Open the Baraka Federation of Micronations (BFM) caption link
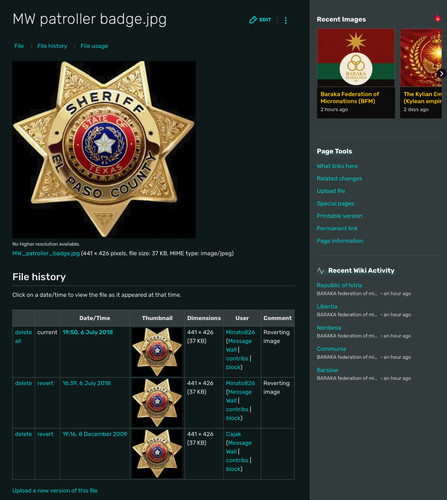The width and height of the screenshot is (447, 500). click(350, 97)
